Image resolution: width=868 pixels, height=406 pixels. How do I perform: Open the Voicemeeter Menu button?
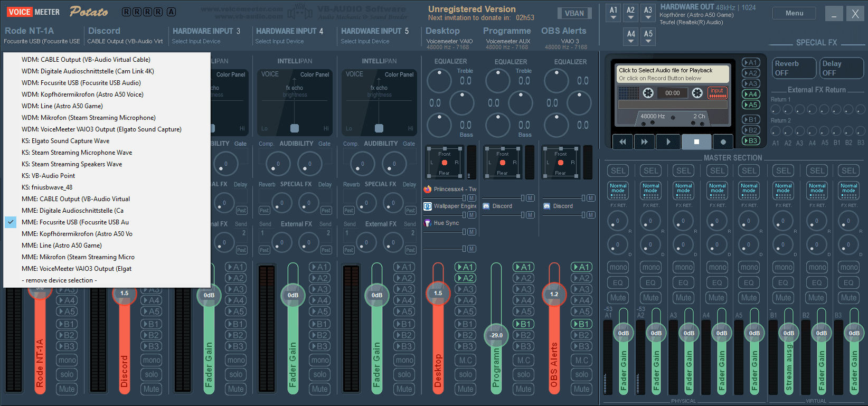coord(794,13)
